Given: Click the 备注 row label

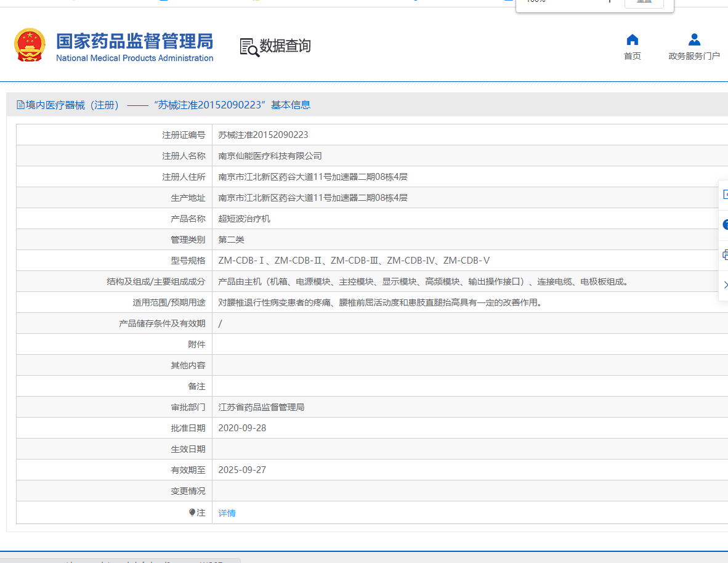Looking at the screenshot, I should pos(196,386).
